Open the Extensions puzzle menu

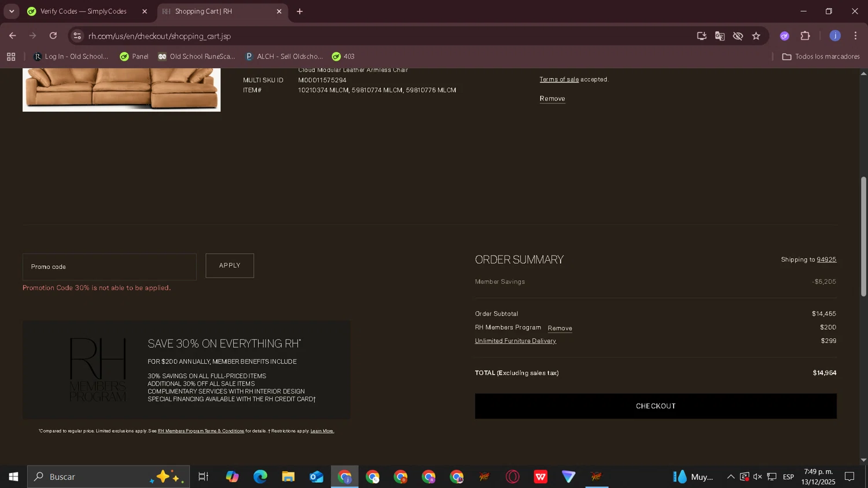[x=806, y=36]
